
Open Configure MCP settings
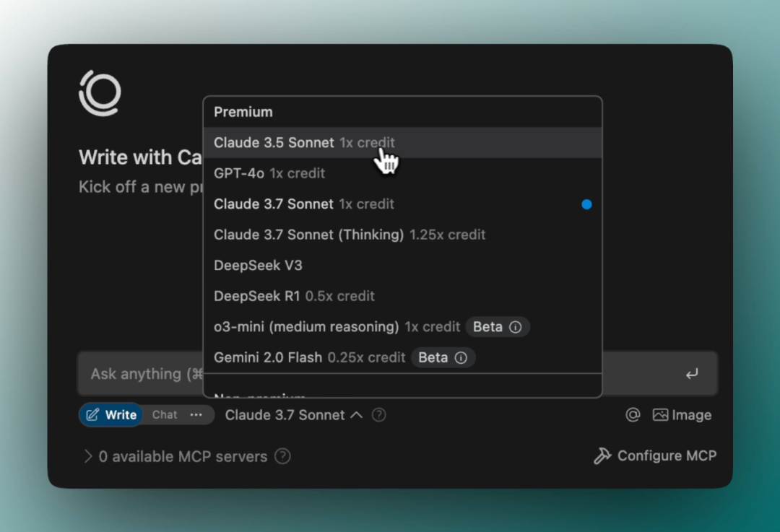[655, 455]
